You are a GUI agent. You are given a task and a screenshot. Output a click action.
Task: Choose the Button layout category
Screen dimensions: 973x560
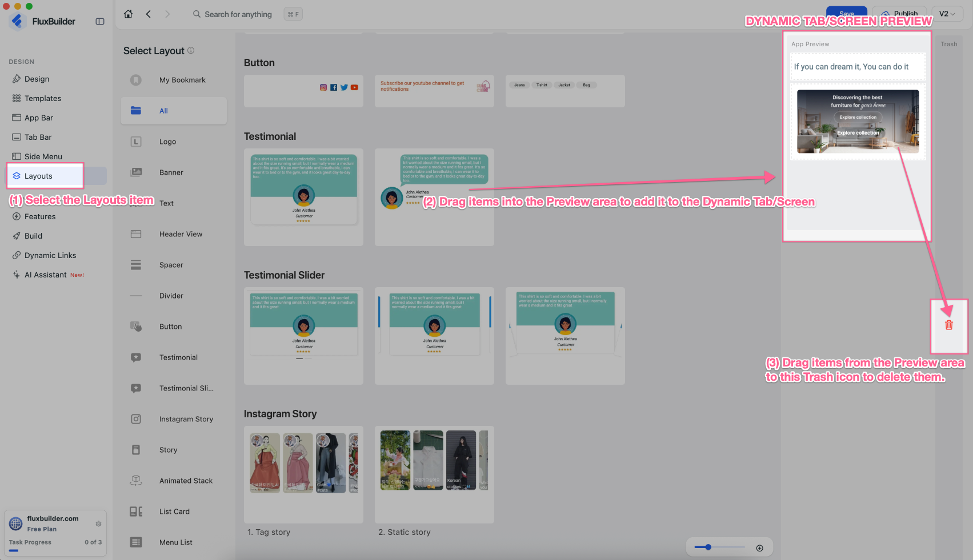(x=174, y=327)
